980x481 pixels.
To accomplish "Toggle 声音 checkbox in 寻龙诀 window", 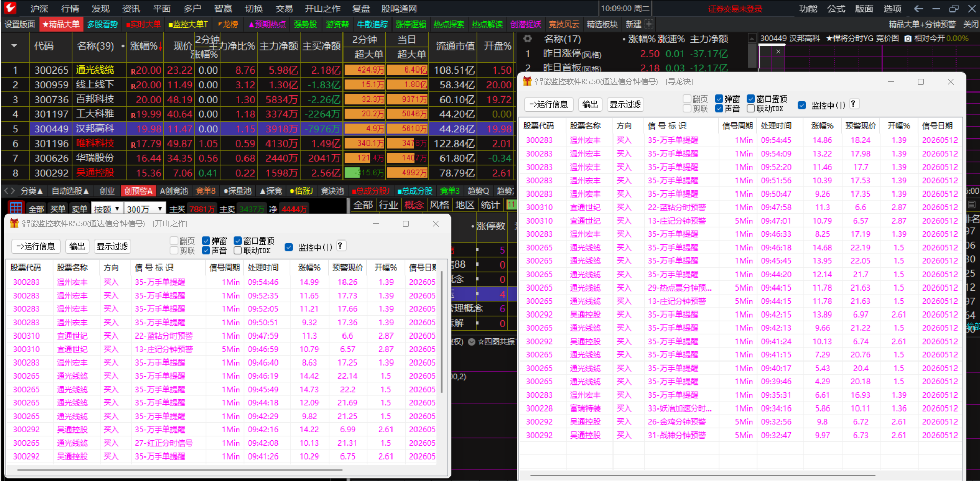I will 719,109.
